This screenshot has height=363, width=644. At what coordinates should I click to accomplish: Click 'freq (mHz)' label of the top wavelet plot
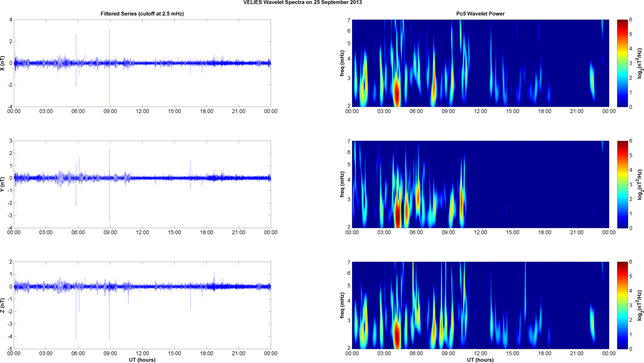[x=342, y=63]
